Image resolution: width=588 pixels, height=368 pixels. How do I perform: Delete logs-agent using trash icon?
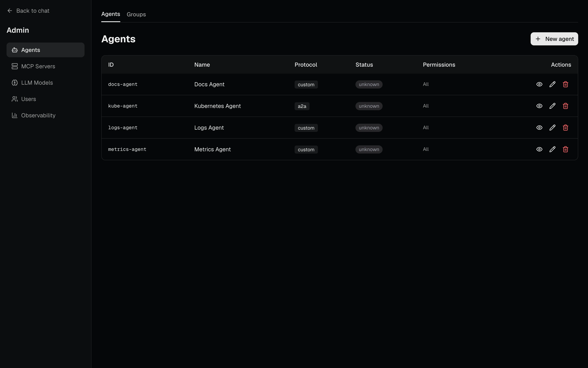tap(565, 128)
